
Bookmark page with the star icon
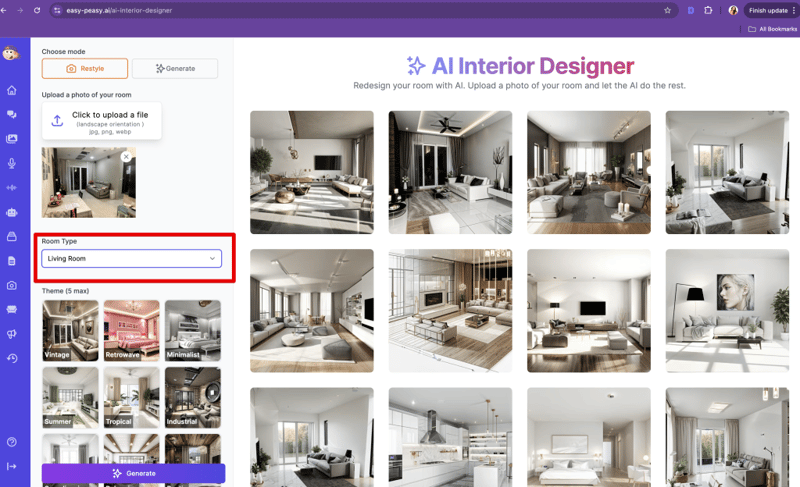coord(667,10)
